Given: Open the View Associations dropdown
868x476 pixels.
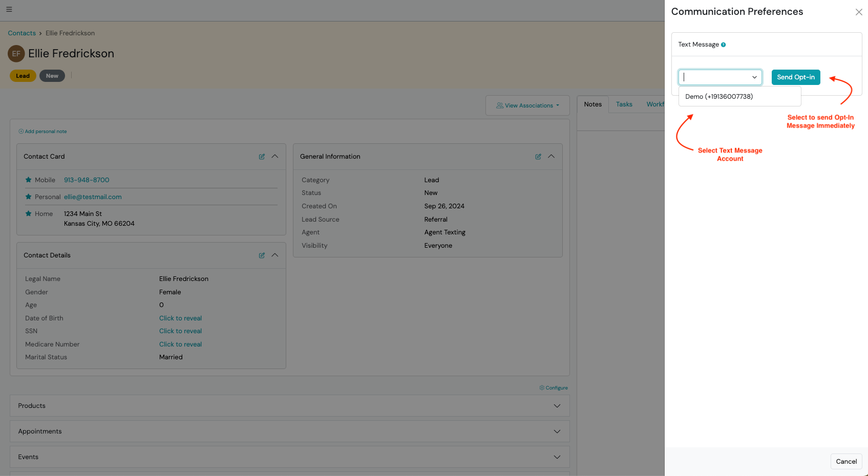Looking at the screenshot, I should pyautogui.click(x=527, y=105).
